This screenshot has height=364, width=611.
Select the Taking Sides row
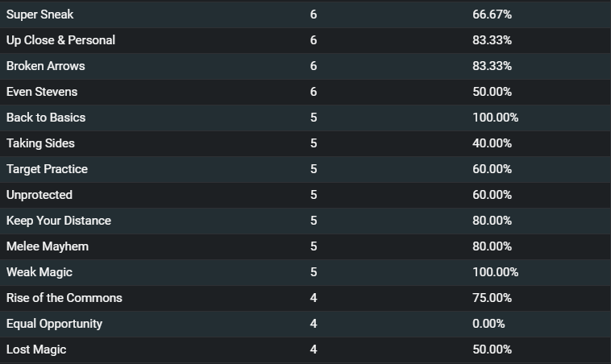point(305,143)
